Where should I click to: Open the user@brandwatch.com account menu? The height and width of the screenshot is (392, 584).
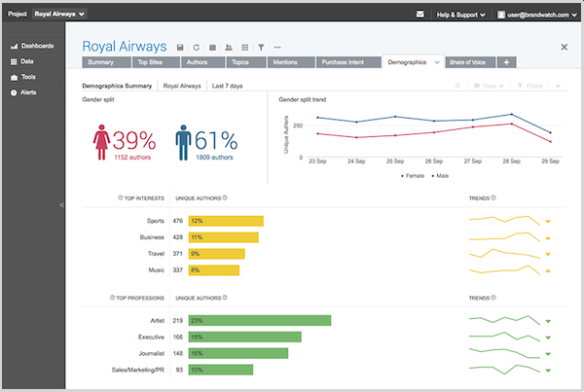tap(537, 15)
